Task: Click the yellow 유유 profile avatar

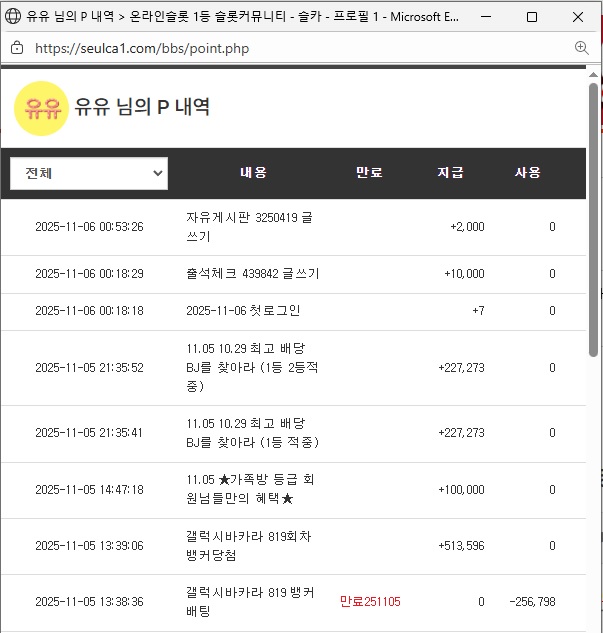Action: [x=41, y=108]
